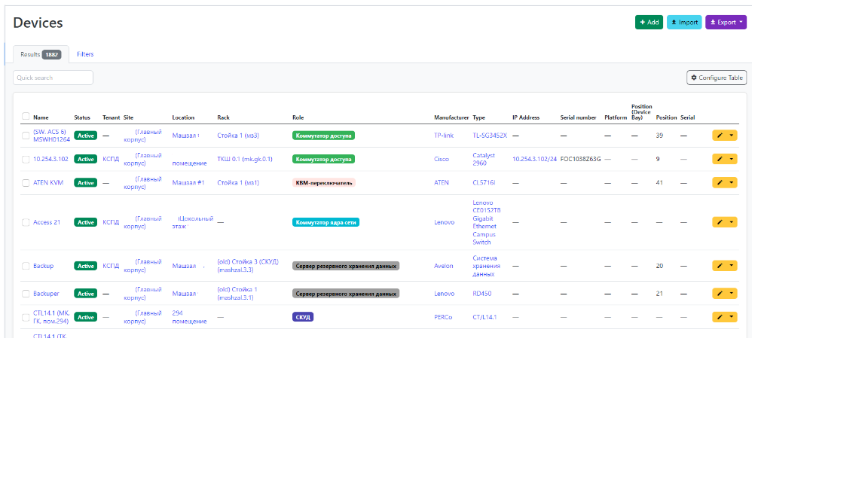Sort table by Status column header
The width and height of the screenshot is (868, 488).
pyautogui.click(x=82, y=117)
